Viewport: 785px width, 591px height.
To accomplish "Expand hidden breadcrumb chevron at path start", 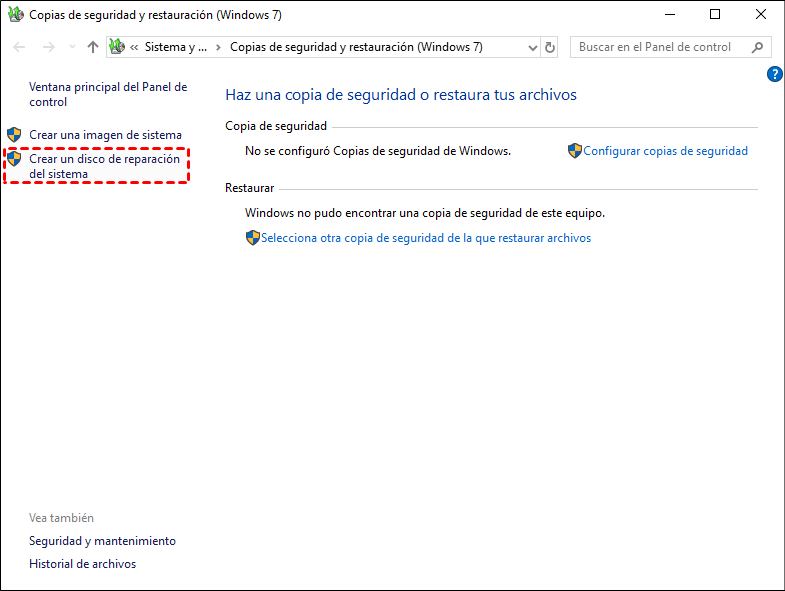I will tap(134, 47).
